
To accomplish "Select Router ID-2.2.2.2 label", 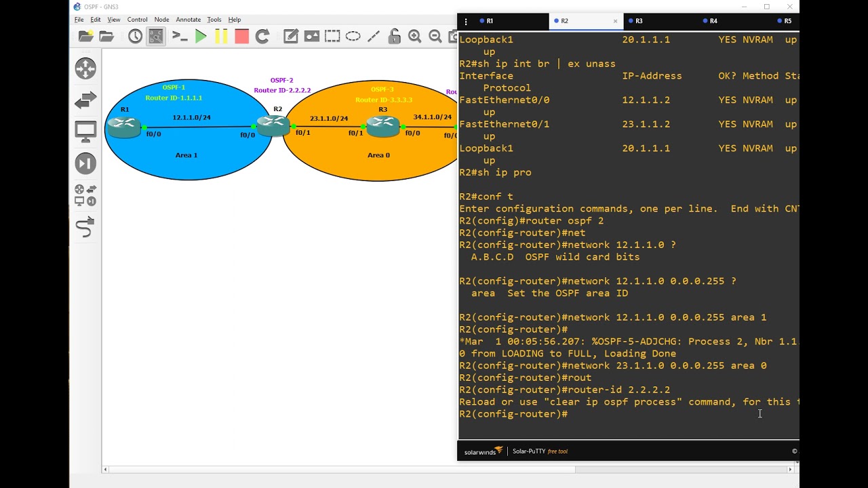I will 282,90.
